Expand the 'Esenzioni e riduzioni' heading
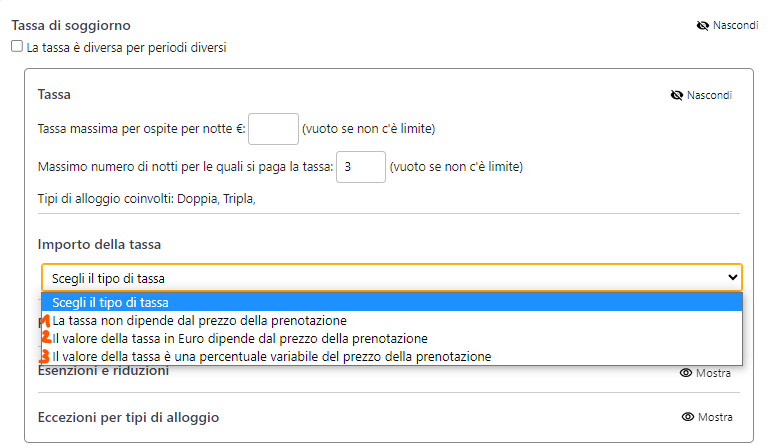Image resolution: width=774 pixels, height=445 pixels. click(103, 372)
